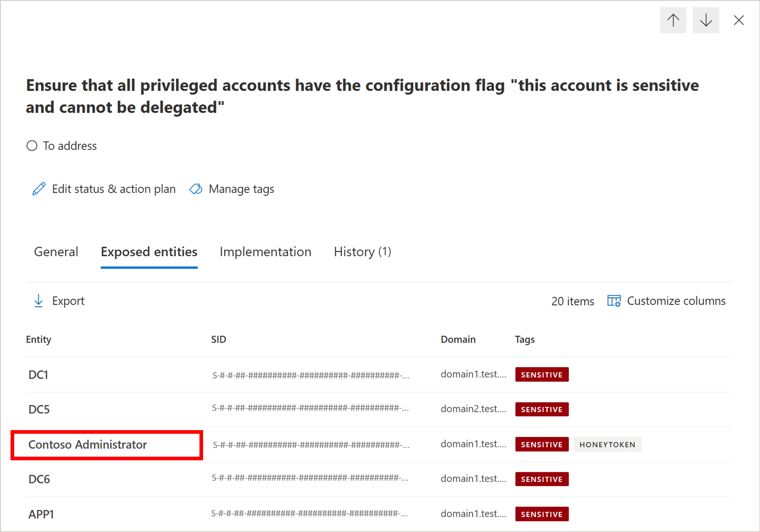Sort by Domain column header

pos(458,339)
